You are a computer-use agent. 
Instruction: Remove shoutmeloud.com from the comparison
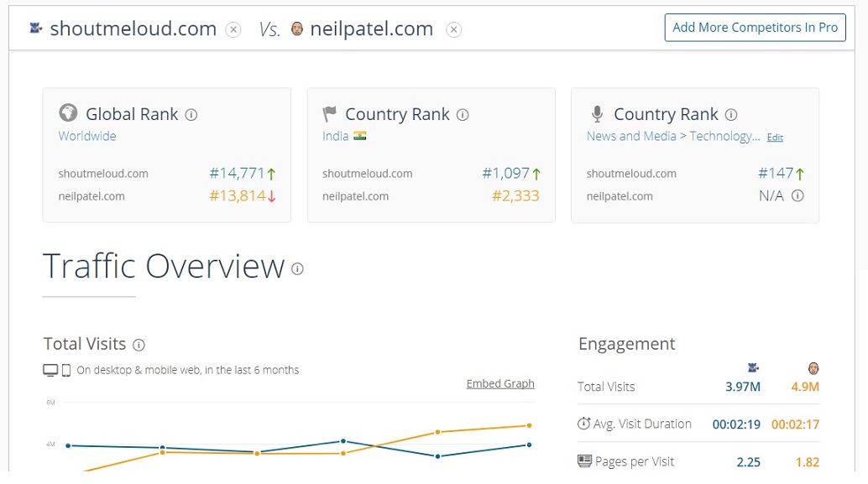pos(233,29)
